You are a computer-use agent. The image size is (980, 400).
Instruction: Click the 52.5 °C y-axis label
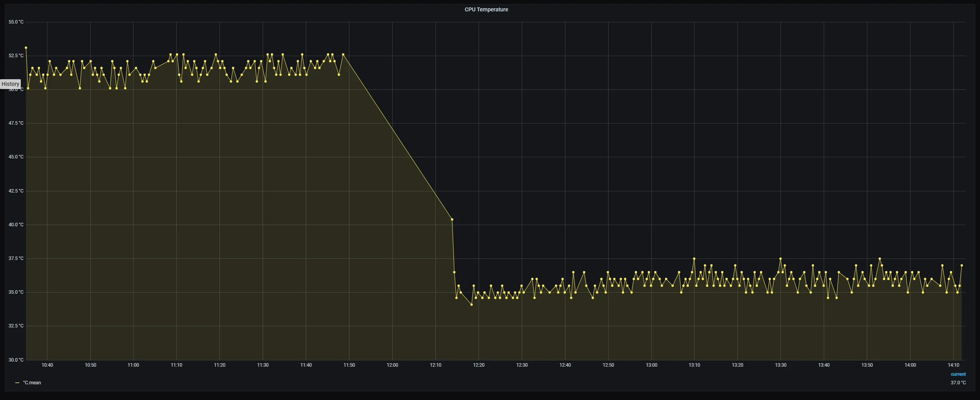[16, 56]
